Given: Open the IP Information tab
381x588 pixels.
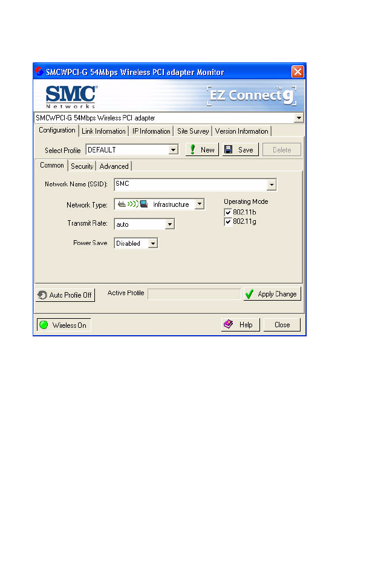Looking at the screenshot, I should coord(151,131).
